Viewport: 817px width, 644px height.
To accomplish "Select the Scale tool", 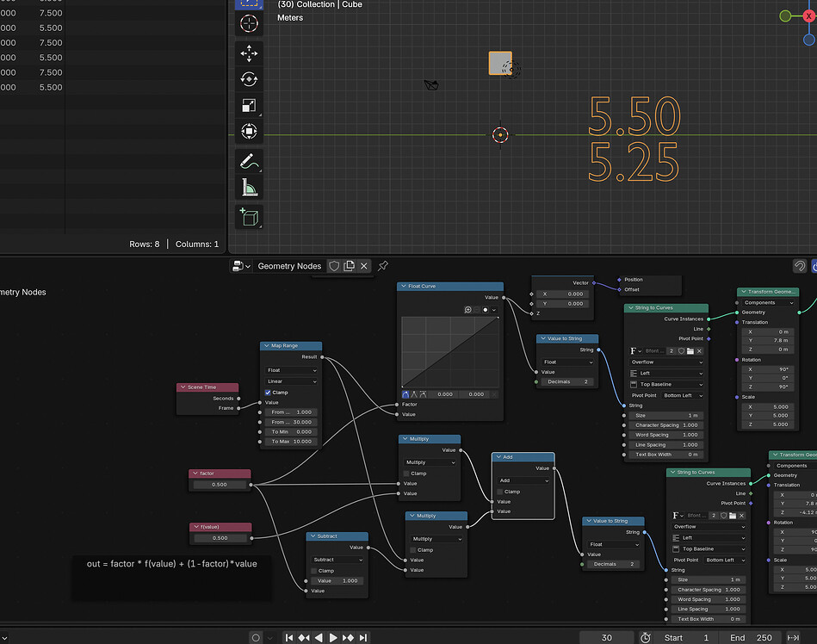I will click(249, 105).
